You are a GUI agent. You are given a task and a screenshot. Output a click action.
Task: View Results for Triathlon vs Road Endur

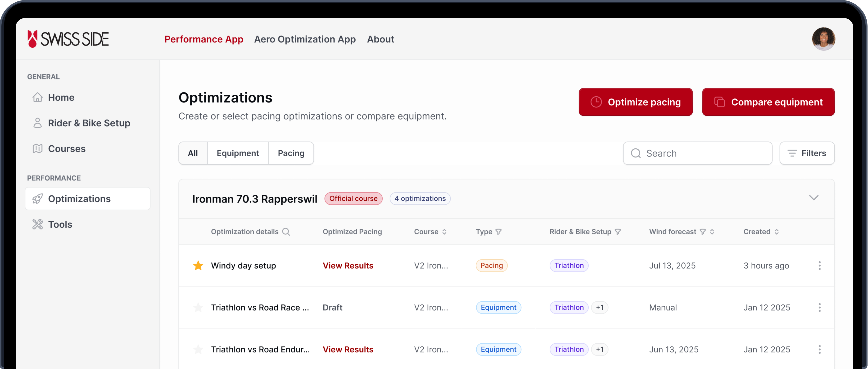tap(348, 349)
